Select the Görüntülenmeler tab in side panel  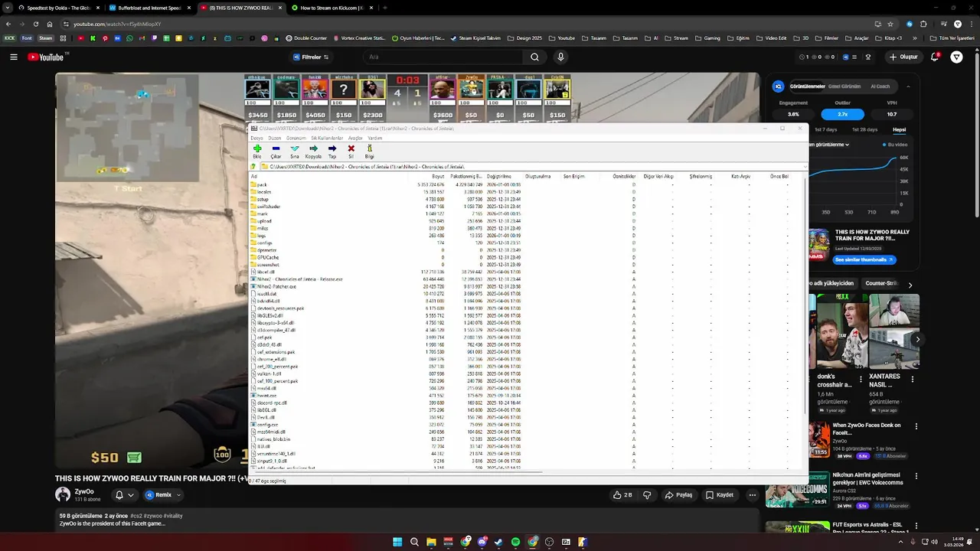tap(807, 86)
